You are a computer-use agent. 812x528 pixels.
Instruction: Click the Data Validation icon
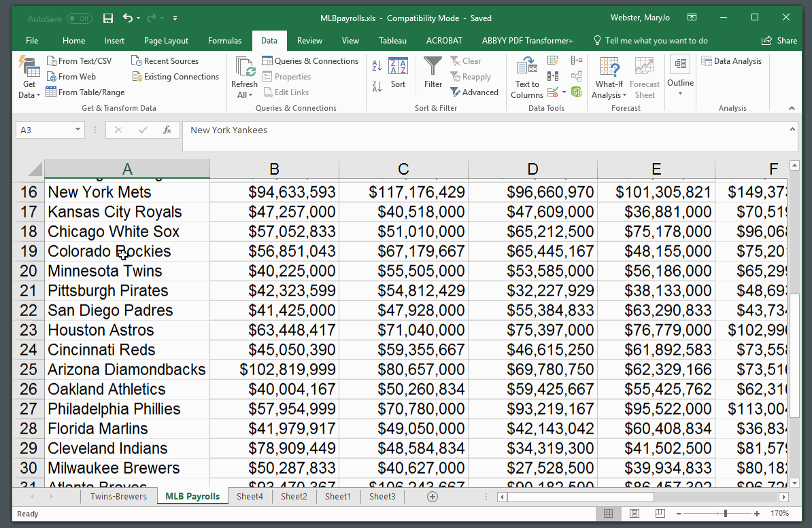553,92
